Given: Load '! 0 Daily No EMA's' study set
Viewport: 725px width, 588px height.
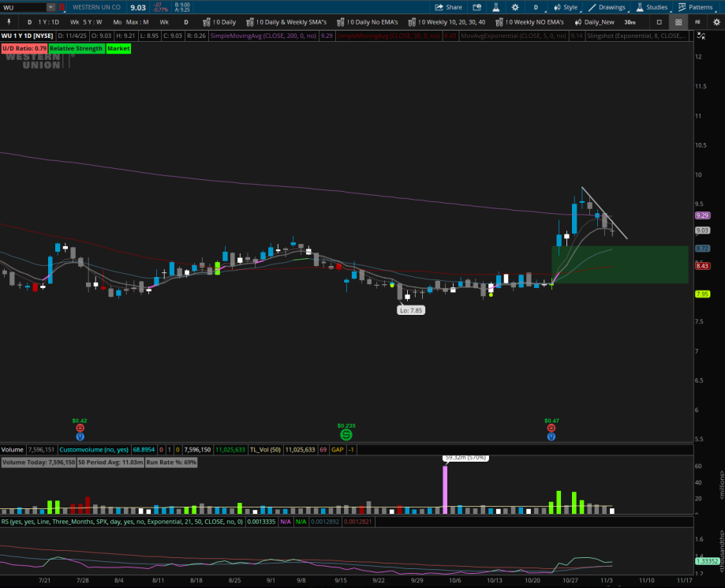Looking at the screenshot, I should [x=367, y=22].
